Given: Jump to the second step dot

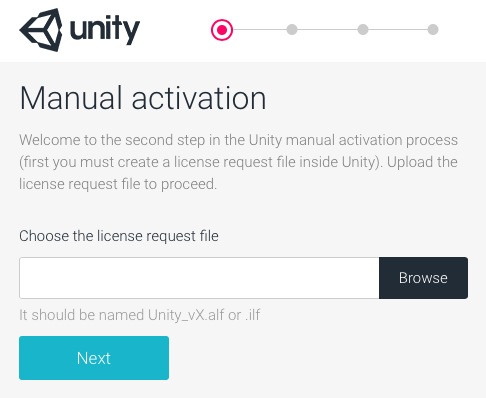Looking at the screenshot, I should (292, 29).
